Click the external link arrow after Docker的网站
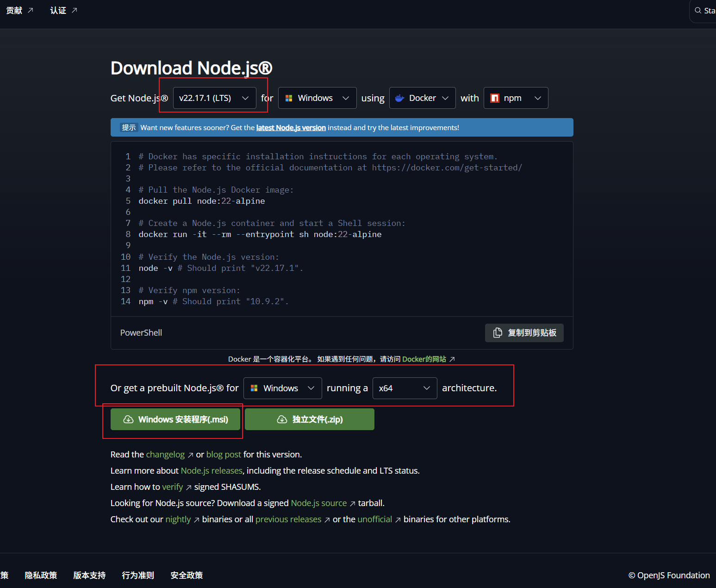 (452, 359)
